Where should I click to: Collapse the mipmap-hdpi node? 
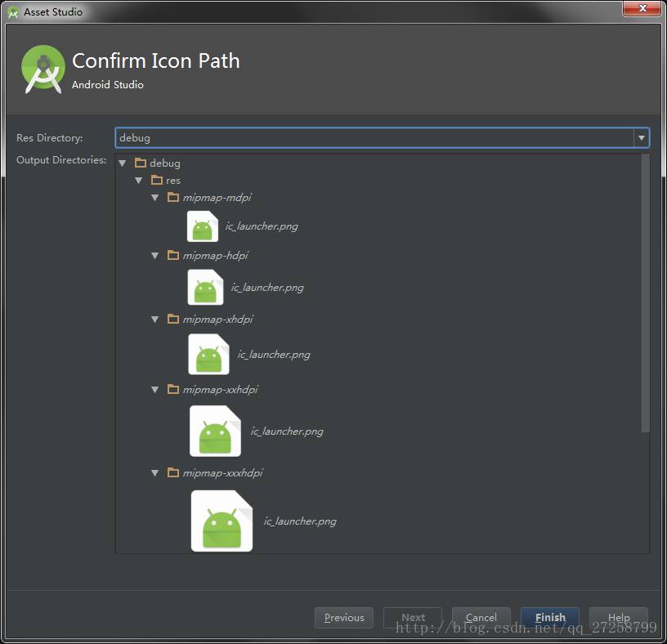(x=154, y=256)
